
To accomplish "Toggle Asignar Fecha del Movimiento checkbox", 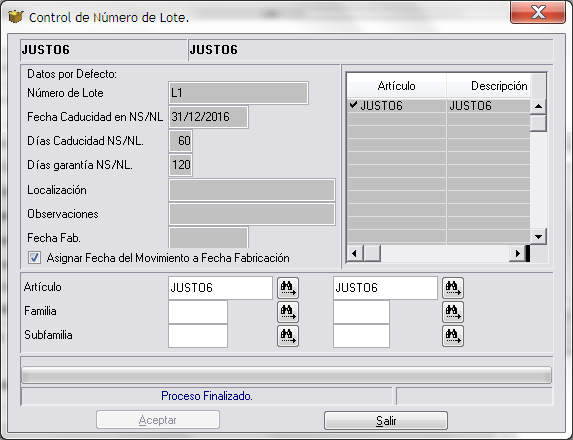I will coord(34,258).
